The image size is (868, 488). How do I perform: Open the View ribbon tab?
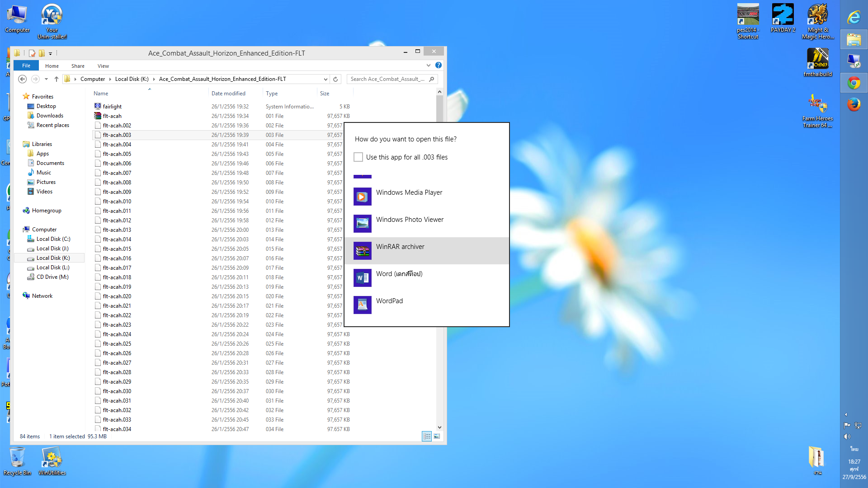pyautogui.click(x=103, y=66)
